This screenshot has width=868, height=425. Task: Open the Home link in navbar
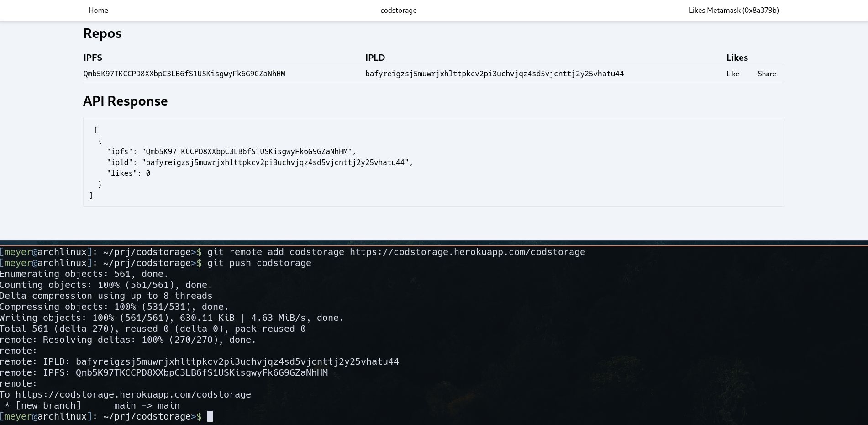[x=98, y=11]
